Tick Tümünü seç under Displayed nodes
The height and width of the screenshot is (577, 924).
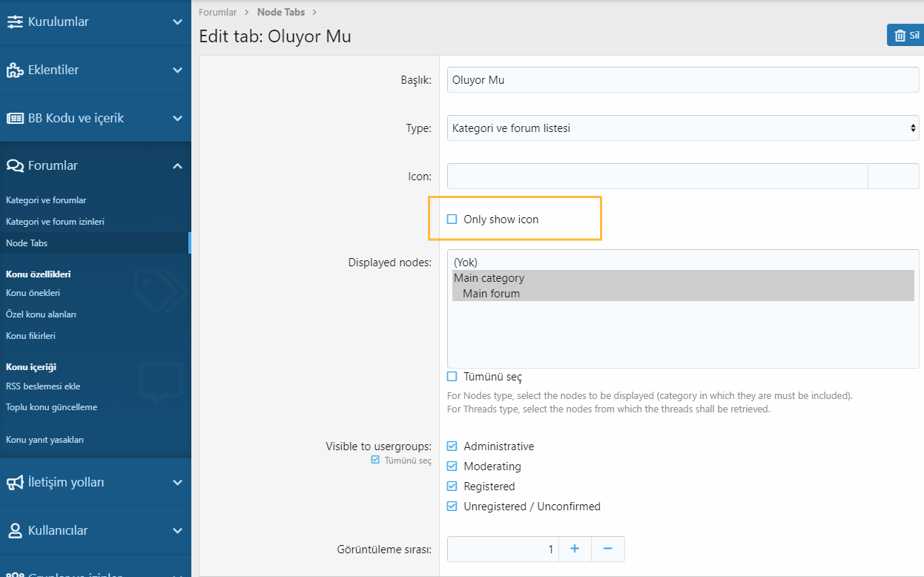[452, 377]
